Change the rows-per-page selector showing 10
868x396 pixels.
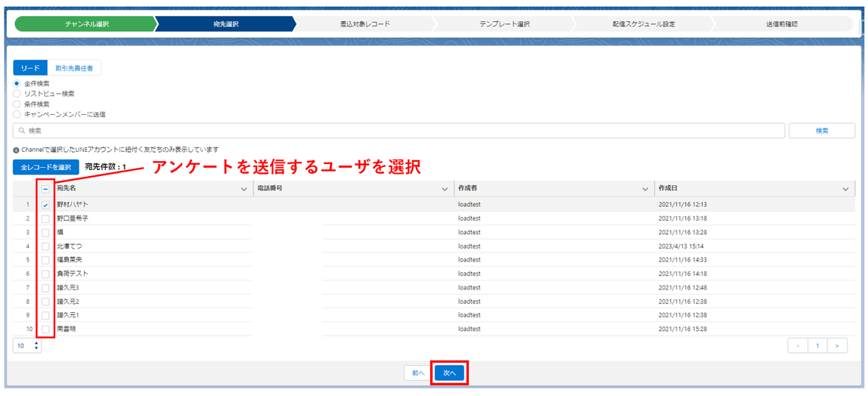pos(27,345)
